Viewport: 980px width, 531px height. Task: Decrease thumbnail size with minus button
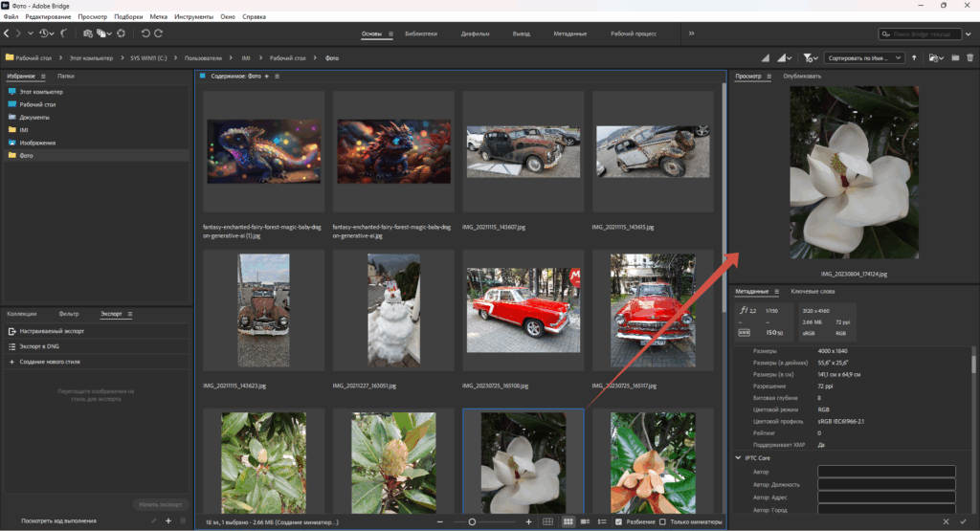point(440,522)
